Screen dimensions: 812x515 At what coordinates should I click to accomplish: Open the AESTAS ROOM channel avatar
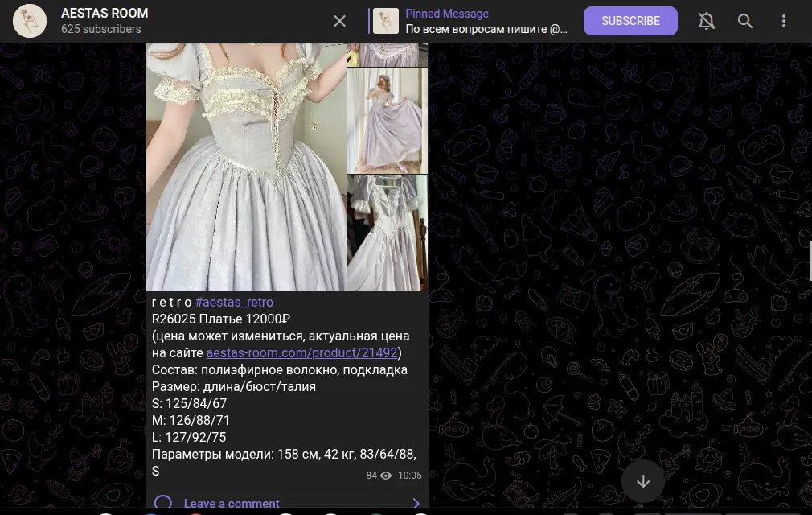coord(30,21)
